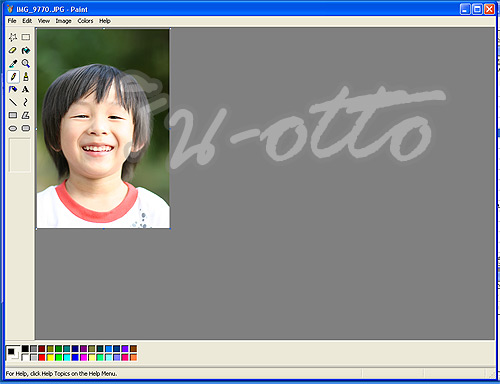Pick the Fill With Color bucket tool
The height and width of the screenshot is (384, 500).
[x=26, y=50]
